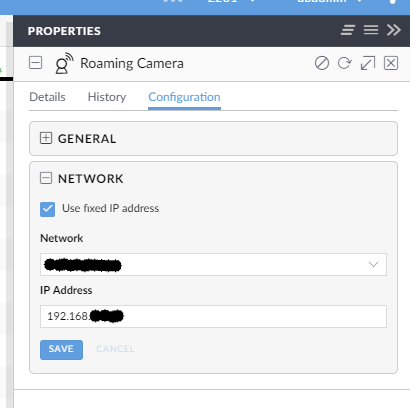Open the Properties hamburger menu icon
The image size is (410, 408).
click(x=371, y=30)
